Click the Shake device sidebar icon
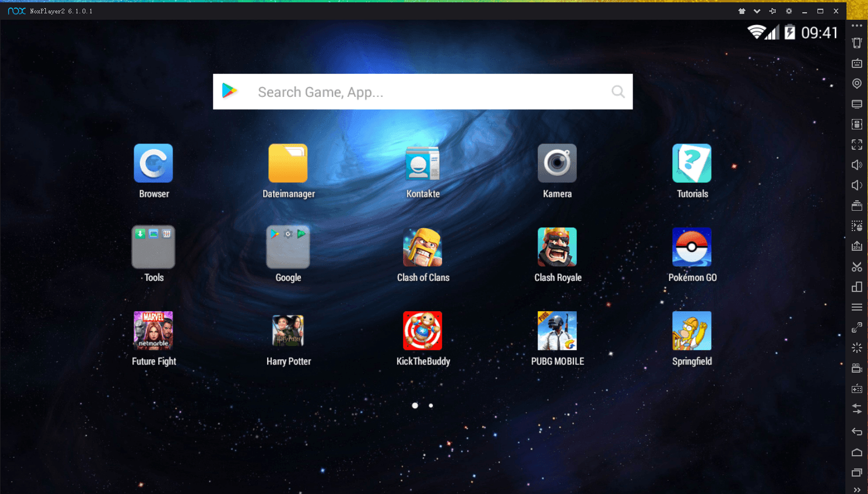This screenshot has width=868, height=494. pos(857,43)
